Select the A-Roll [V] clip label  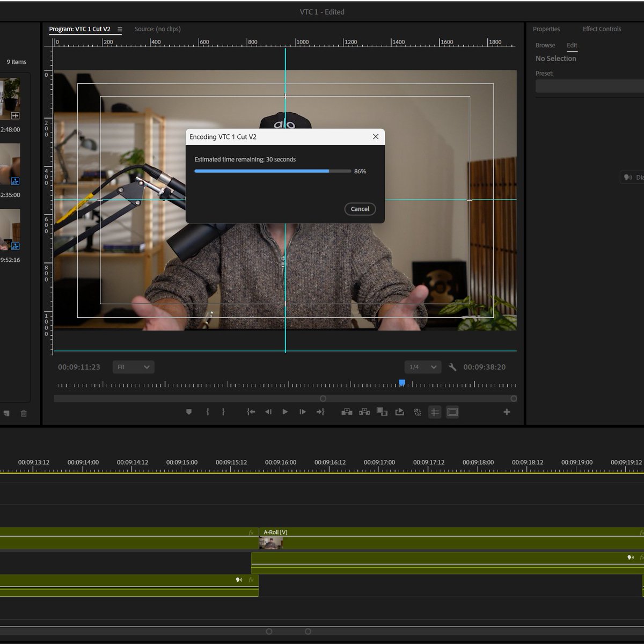point(275,532)
